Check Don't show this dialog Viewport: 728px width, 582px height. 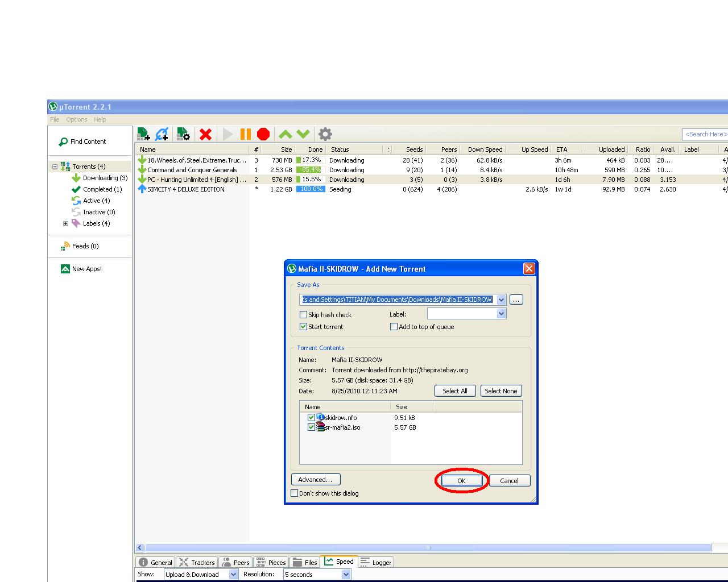point(295,493)
